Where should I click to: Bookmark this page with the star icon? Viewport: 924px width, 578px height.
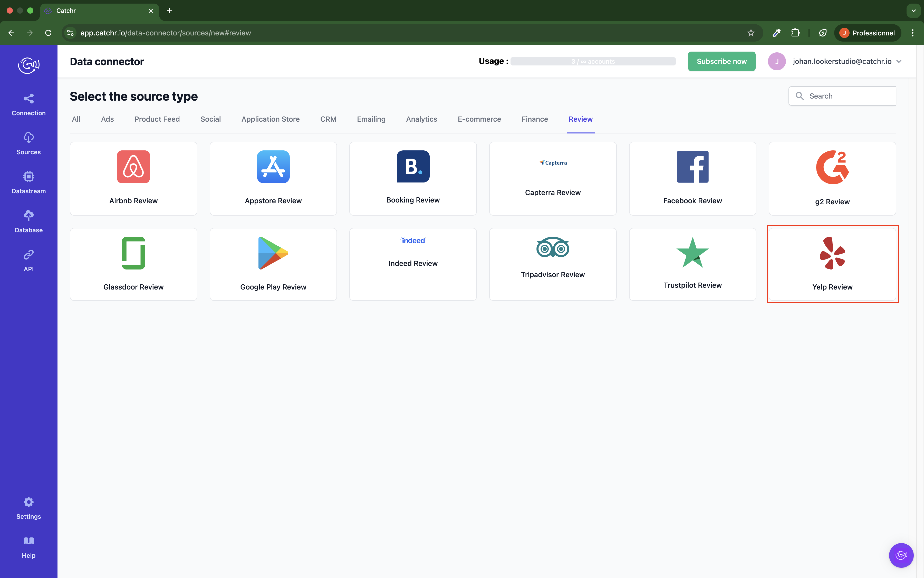click(x=750, y=33)
